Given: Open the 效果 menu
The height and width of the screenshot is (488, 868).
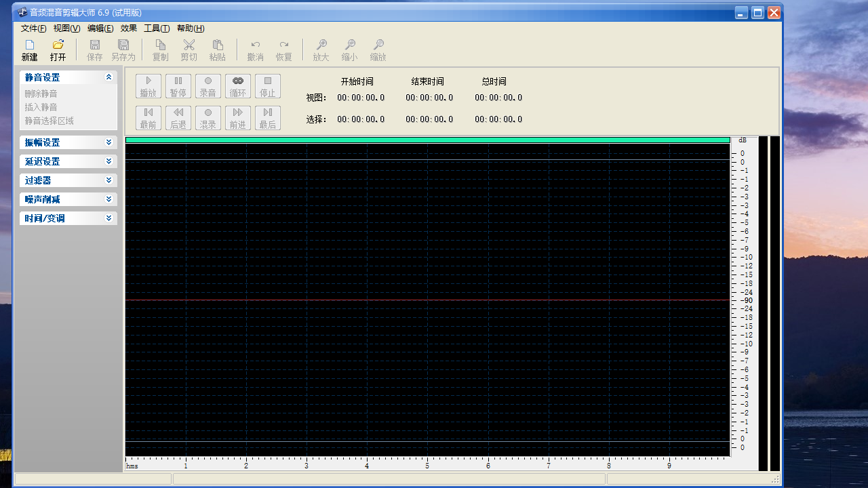Looking at the screenshot, I should 129,28.
